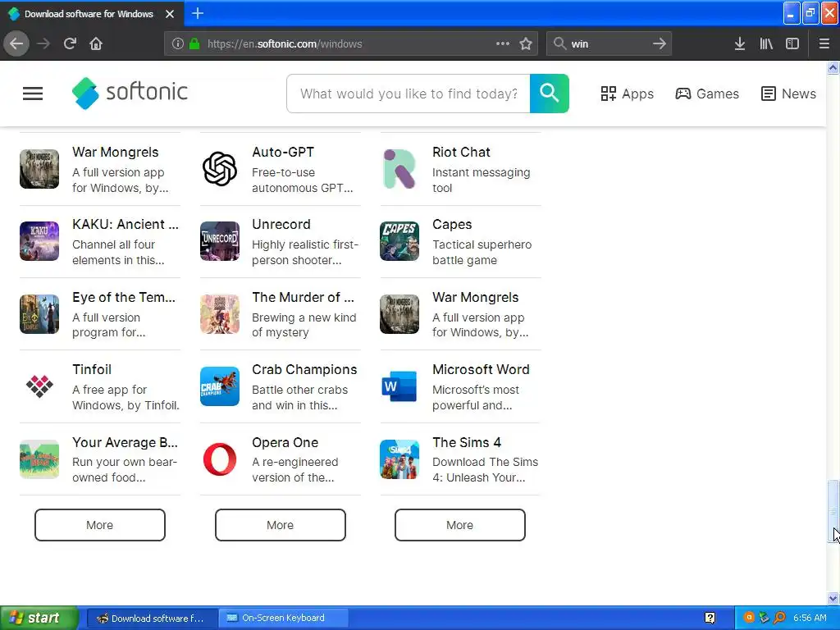The height and width of the screenshot is (630, 840).
Task: Open the Tinfoil app icon
Action: pos(39,387)
